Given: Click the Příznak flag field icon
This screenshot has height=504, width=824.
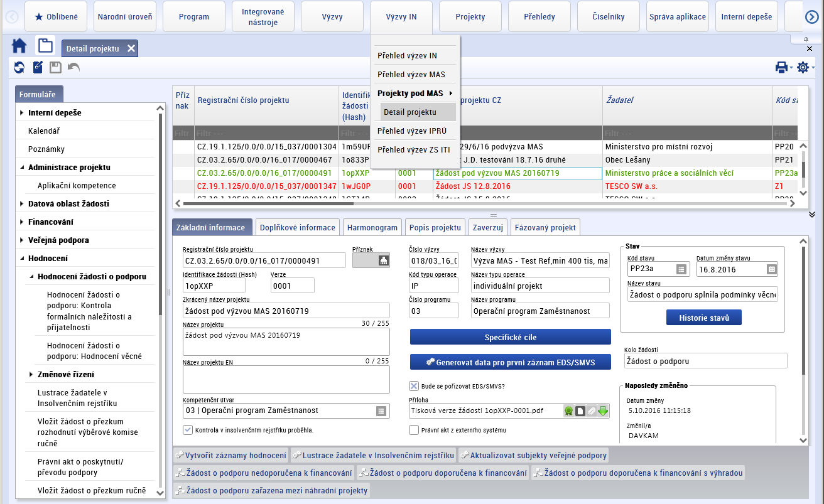Looking at the screenshot, I should point(383,260).
